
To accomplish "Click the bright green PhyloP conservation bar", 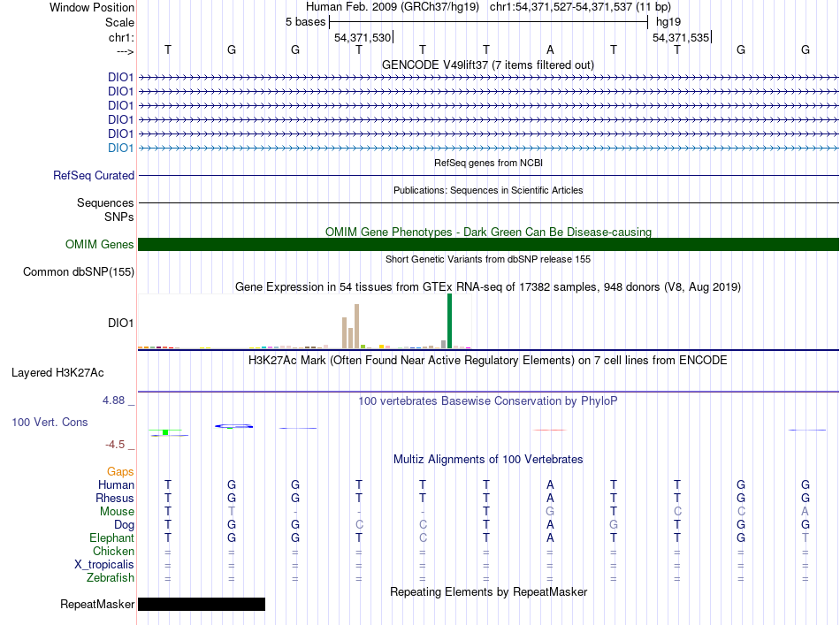I will [x=165, y=432].
